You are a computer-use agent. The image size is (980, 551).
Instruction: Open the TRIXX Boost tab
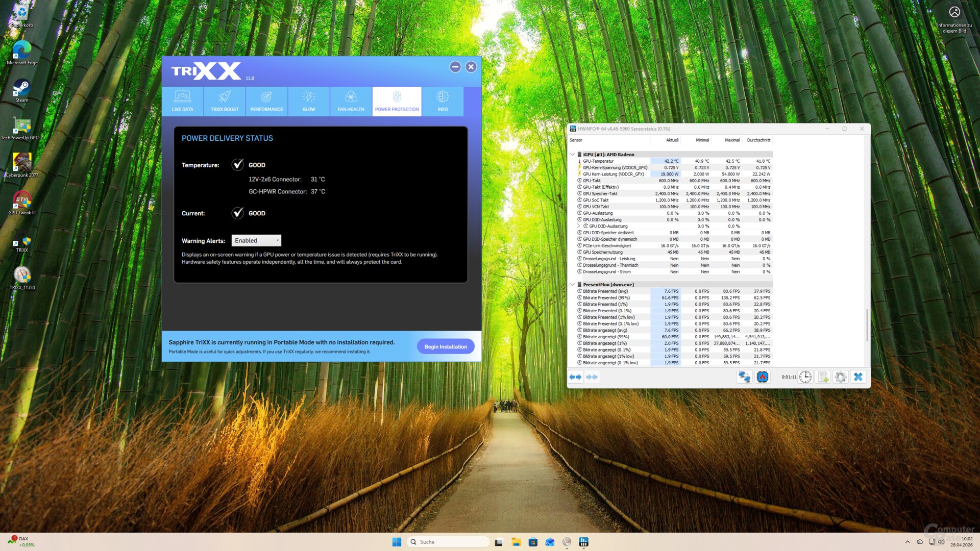point(225,101)
